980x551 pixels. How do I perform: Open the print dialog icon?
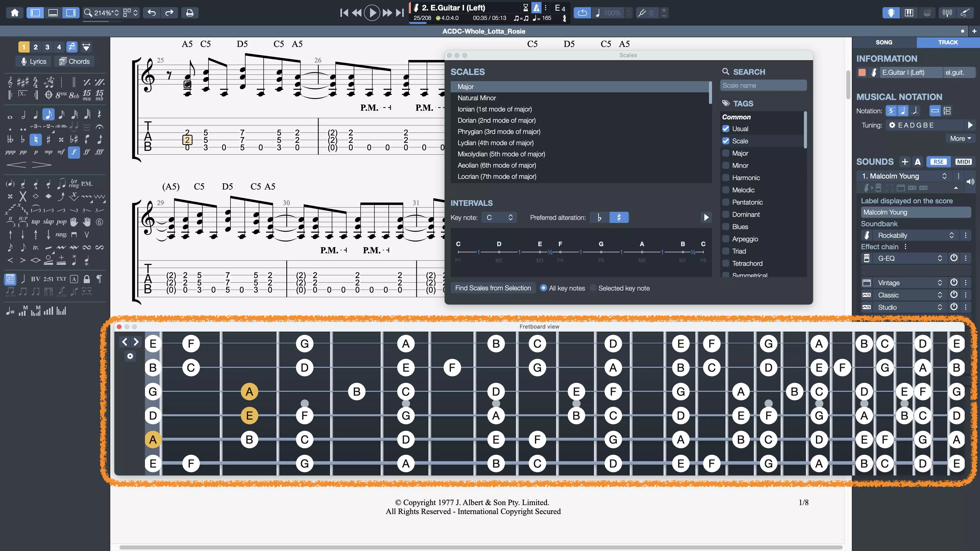coord(189,12)
